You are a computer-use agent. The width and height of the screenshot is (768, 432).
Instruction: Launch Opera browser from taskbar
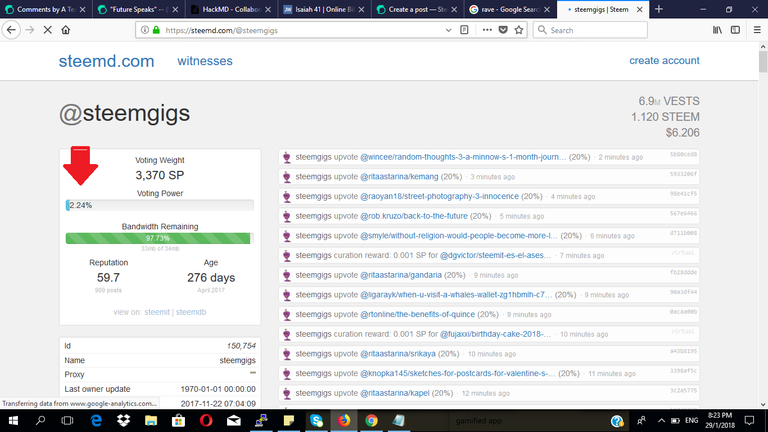pos(206,420)
